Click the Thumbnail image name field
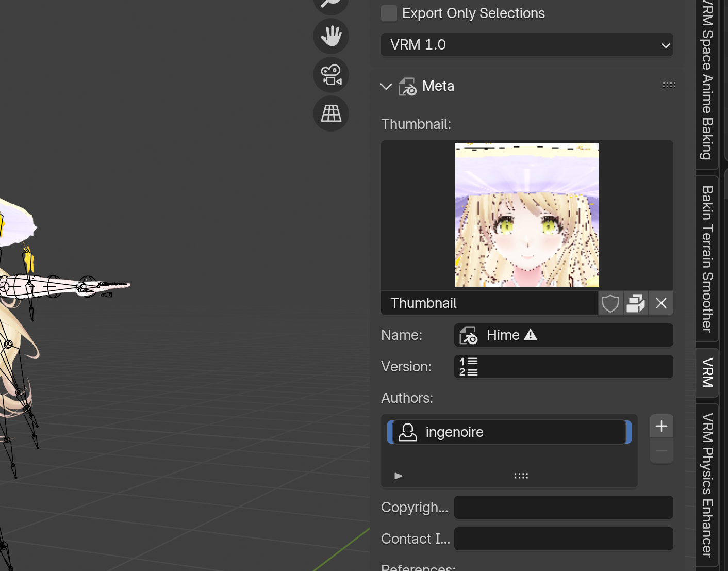The height and width of the screenshot is (571, 728). 489,303
